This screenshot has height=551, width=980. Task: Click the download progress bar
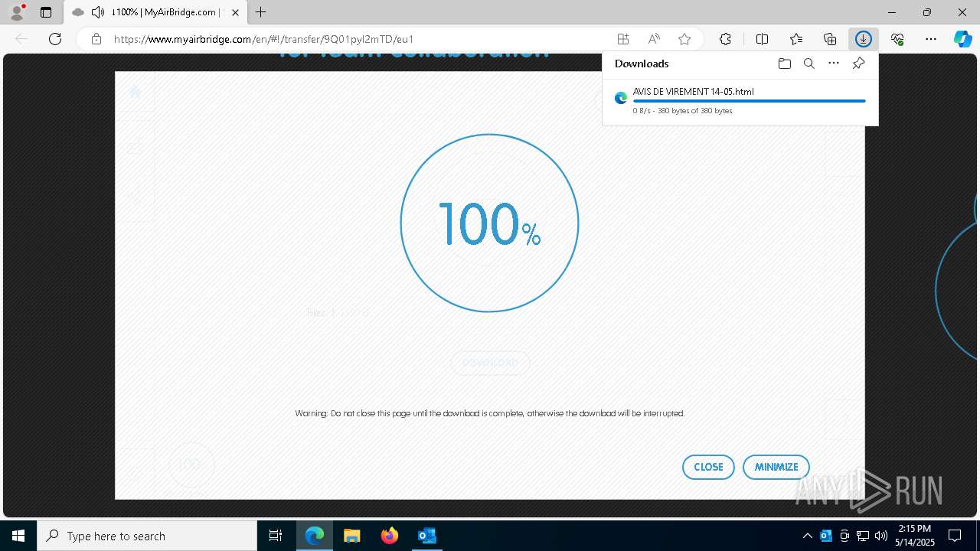(x=750, y=101)
